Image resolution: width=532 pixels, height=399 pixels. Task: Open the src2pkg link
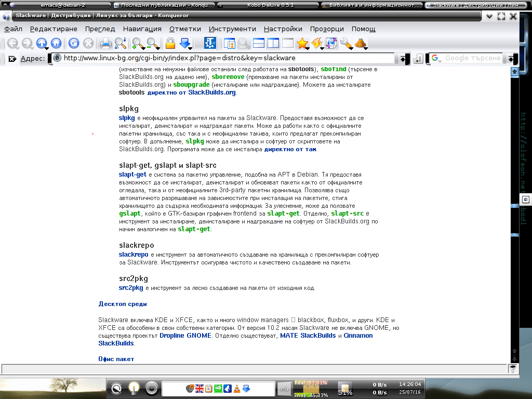tap(131, 288)
